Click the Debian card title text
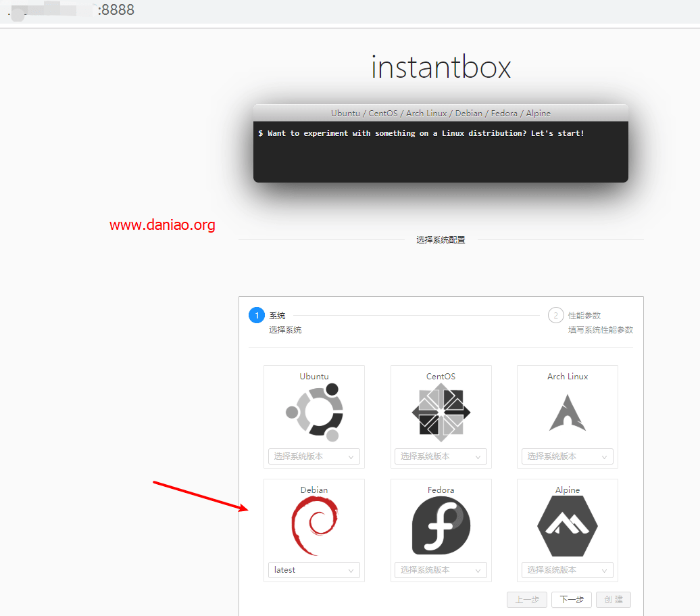The width and height of the screenshot is (700, 616). 314,490
